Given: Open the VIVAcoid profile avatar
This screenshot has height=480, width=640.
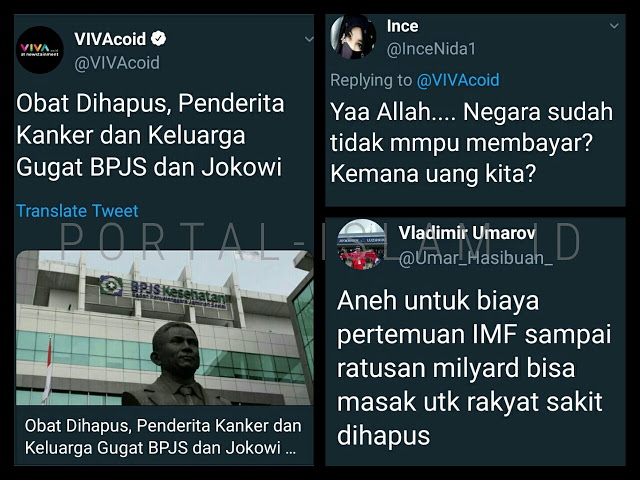Looking at the screenshot, I should (40, 50).
